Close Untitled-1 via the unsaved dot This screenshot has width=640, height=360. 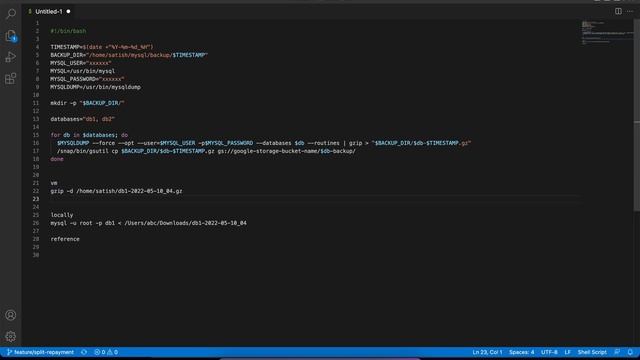coord(68,11)
